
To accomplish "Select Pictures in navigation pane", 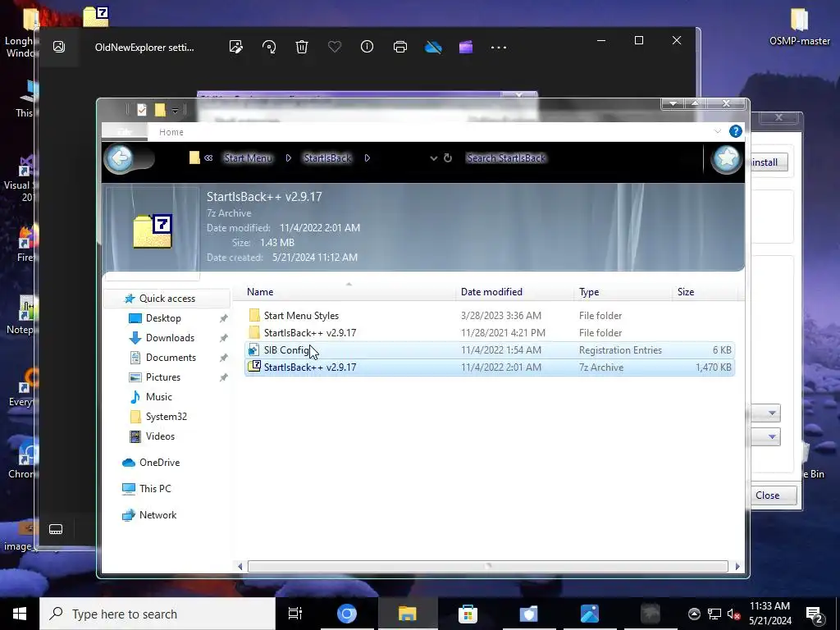I will point(162,377).
